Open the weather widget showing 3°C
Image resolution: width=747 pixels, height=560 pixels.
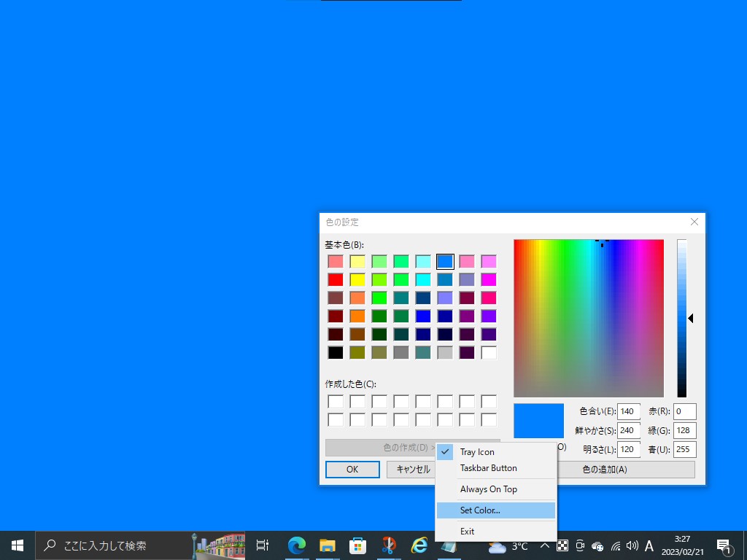click(x=508, y=546)
